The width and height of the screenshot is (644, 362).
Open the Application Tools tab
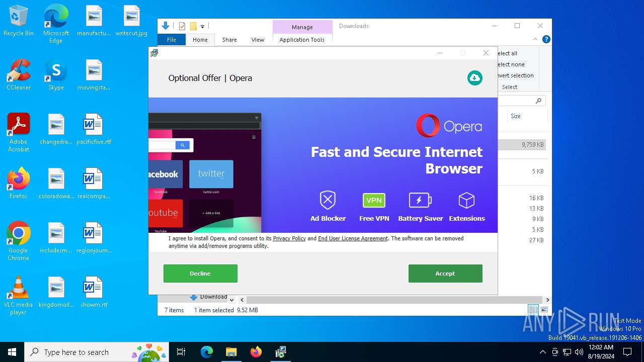[x=302, y=40]
